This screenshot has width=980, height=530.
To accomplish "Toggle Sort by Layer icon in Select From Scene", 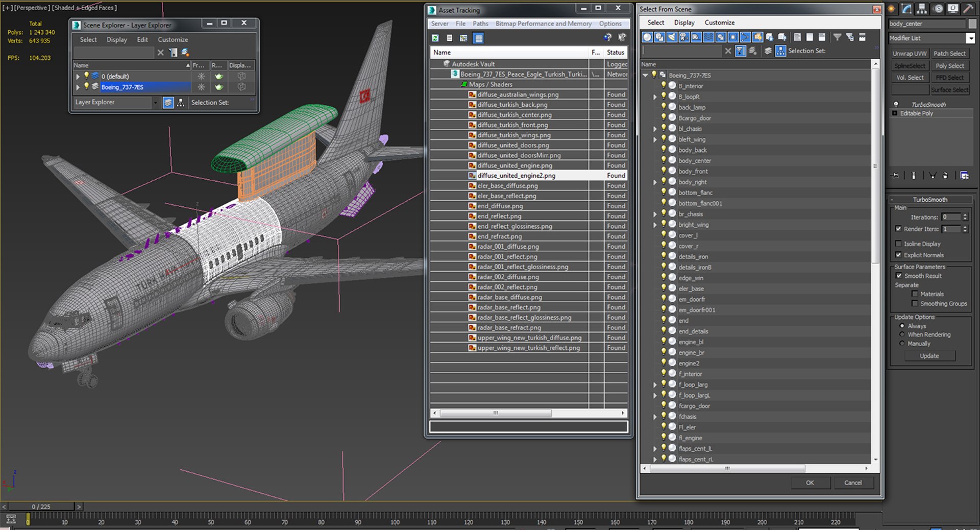I will 768,51.
